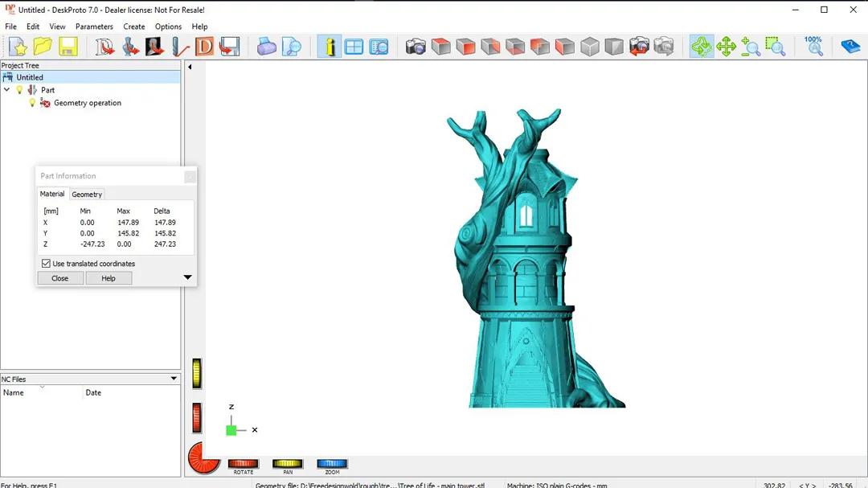Click the camera icon before the view cubes
This screenshot has height=488, width=868.
416,47
